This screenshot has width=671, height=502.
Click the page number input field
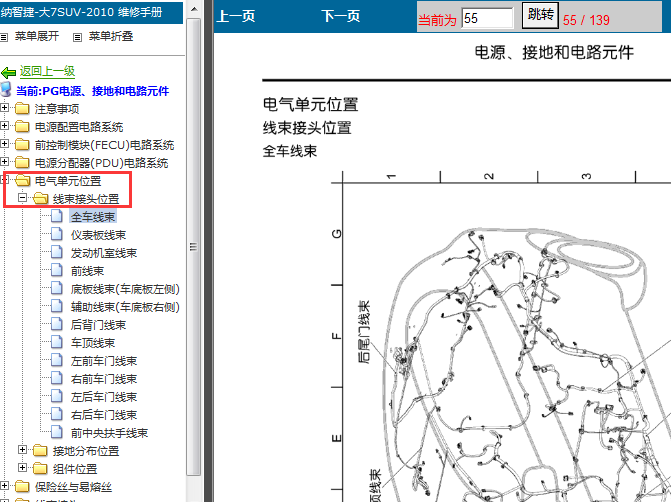pos(487,18)
